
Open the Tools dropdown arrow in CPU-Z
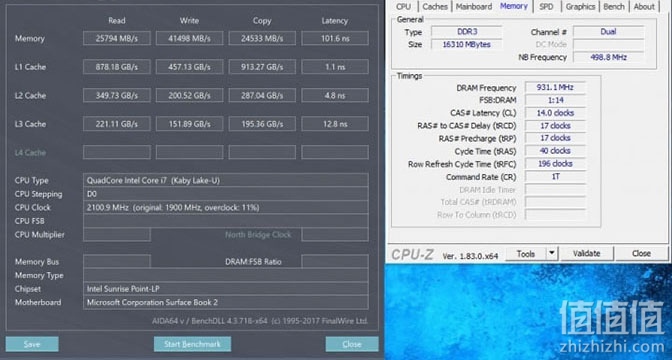pos(552,253)
